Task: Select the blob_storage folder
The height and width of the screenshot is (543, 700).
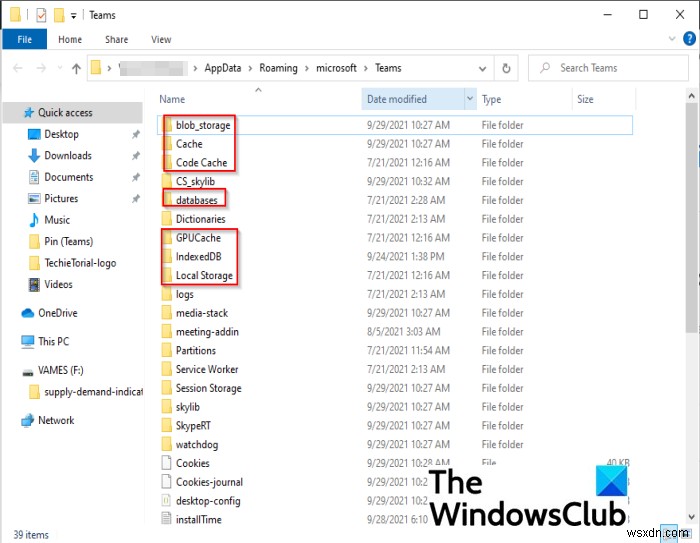Action: [203, 125]
